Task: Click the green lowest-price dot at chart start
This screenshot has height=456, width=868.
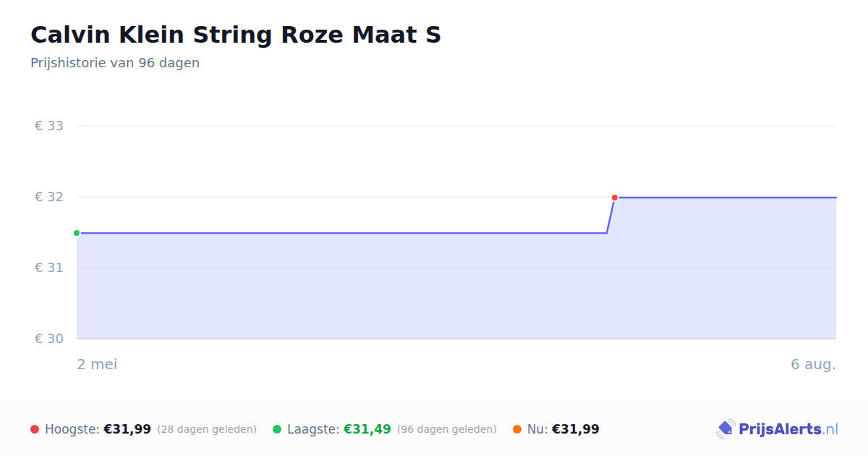Action: [77, 233]
